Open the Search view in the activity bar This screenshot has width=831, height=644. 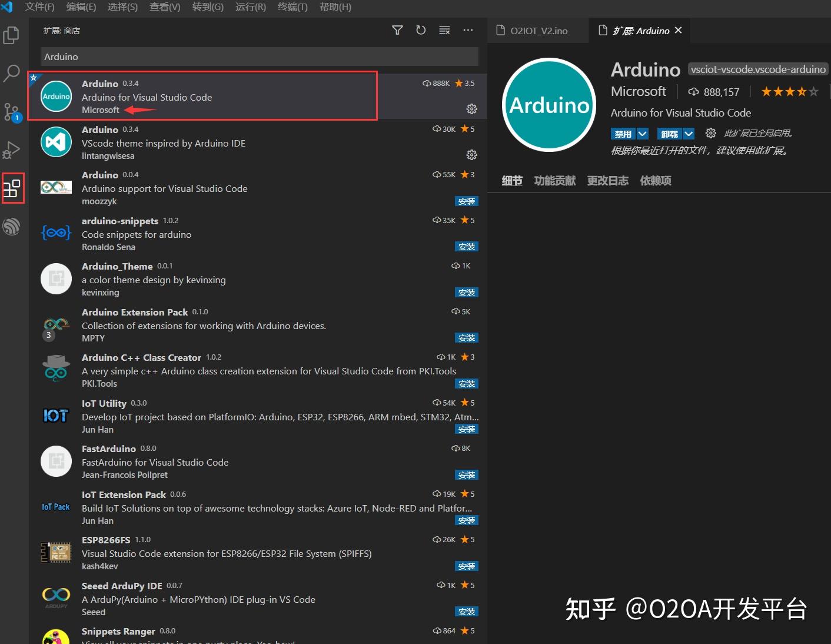11,74
